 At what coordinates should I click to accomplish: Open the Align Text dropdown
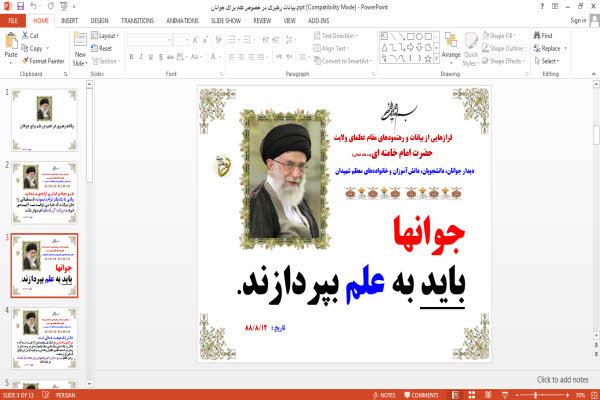click(x=331, y=48)
